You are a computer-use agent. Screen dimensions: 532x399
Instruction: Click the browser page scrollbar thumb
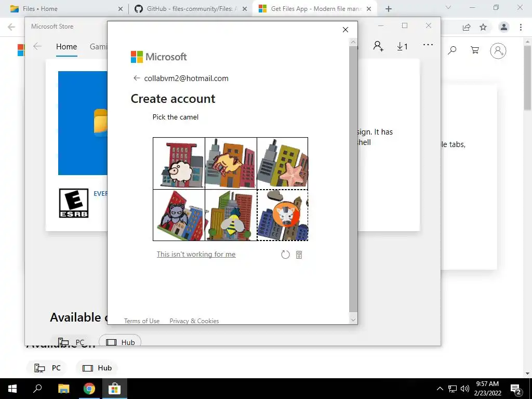tap(528, 77)
